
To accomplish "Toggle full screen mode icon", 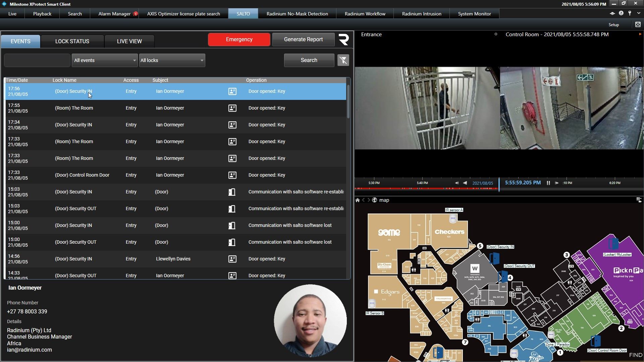I will 638,24.
